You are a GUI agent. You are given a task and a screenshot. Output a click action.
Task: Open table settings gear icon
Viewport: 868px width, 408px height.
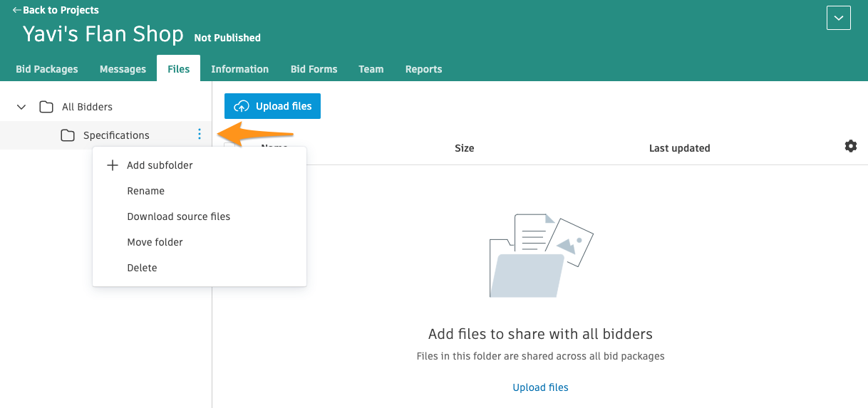click(x=850, y=146)
